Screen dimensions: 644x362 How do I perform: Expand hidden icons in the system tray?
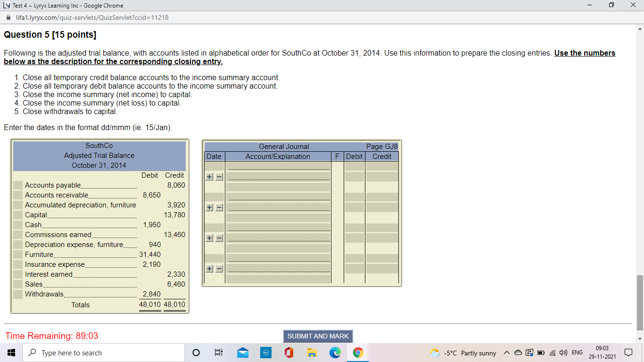click(506, 352)
